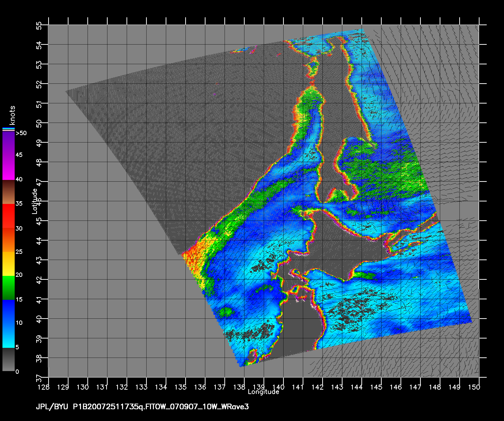Click the longitude tick label '143'
The image size is (504, 421).
click(337, 387)
